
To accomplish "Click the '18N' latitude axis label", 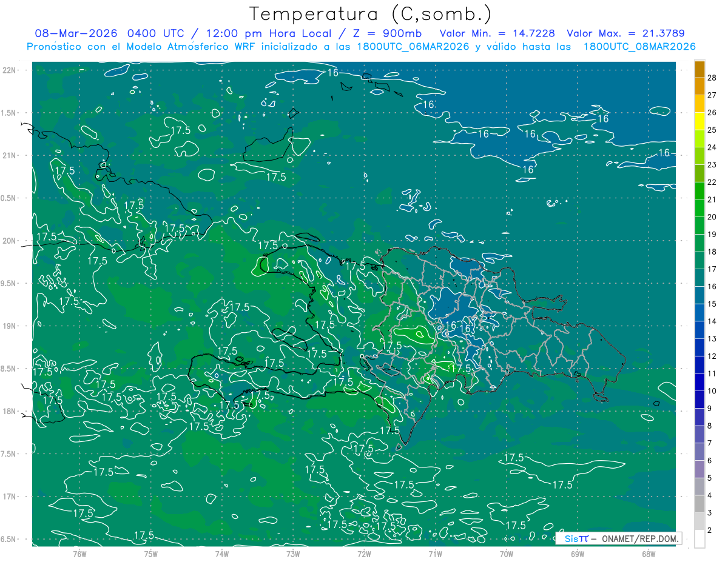I will click(x=9, y=411).
